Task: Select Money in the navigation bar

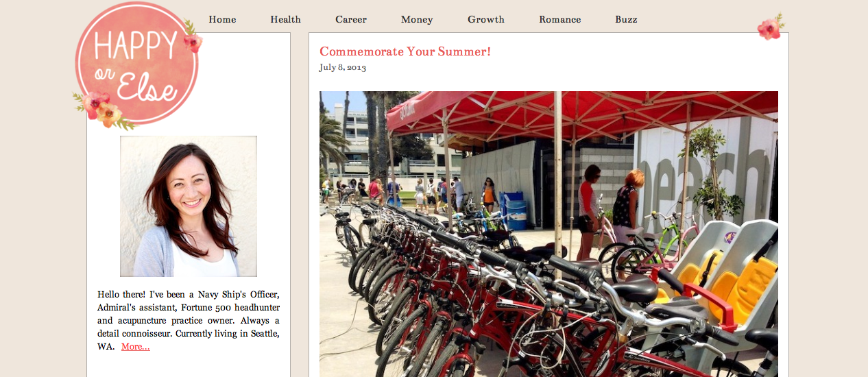Action: (x=417, y=19)
